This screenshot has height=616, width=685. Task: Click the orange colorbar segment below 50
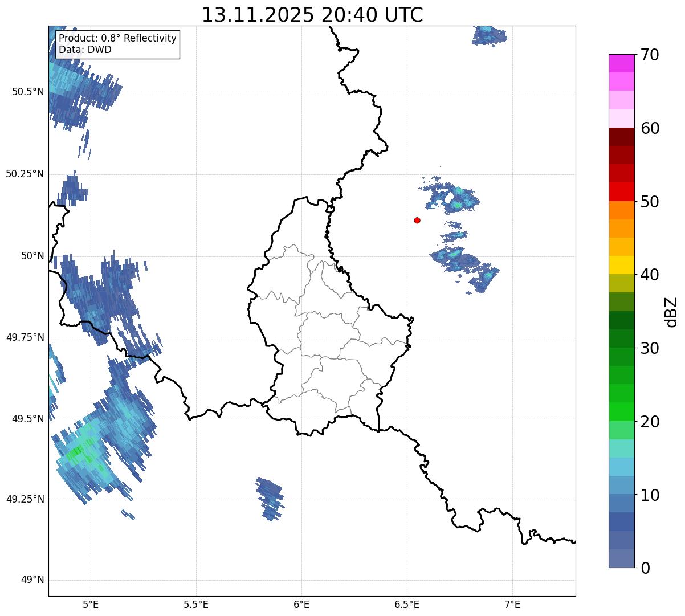point(621,210)
